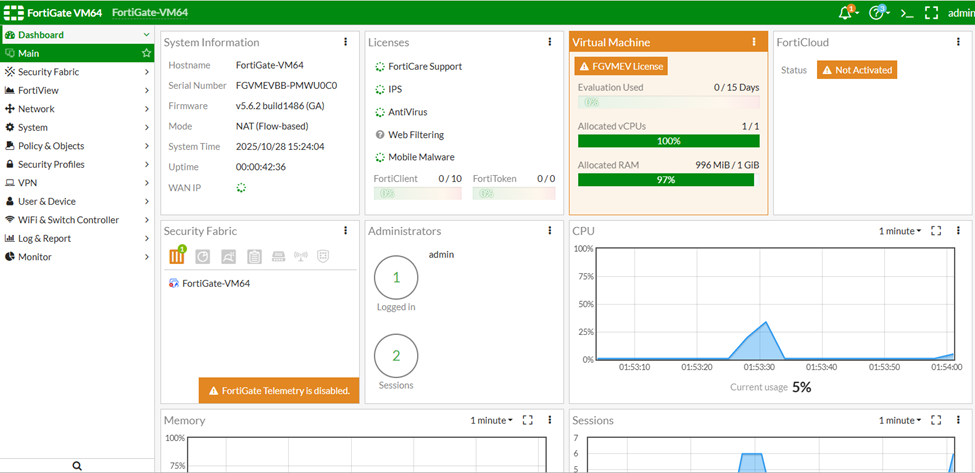Screen dimensions: 975x473
Task: Click the 2 Sessions circle
Action: point(396,356)
